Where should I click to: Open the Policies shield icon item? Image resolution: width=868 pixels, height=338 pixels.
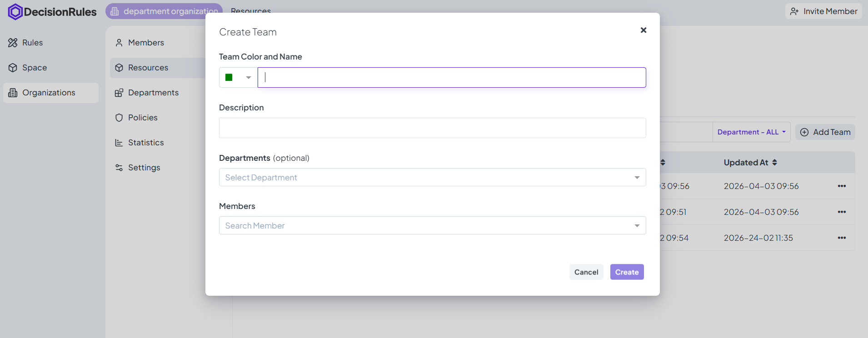(x=119, y=118)
